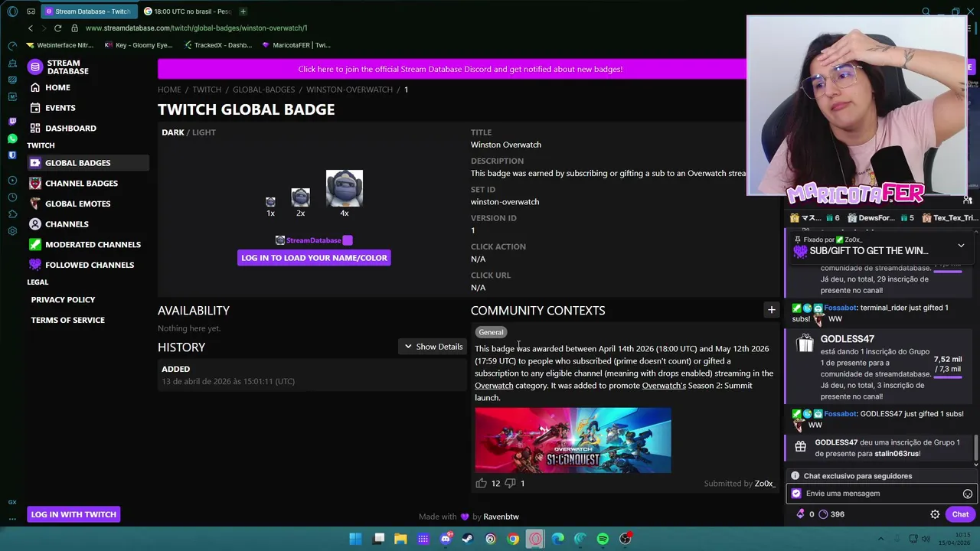Switch badge preview to LIGHT mode
The image size is (980, 551).
(204, 132)
